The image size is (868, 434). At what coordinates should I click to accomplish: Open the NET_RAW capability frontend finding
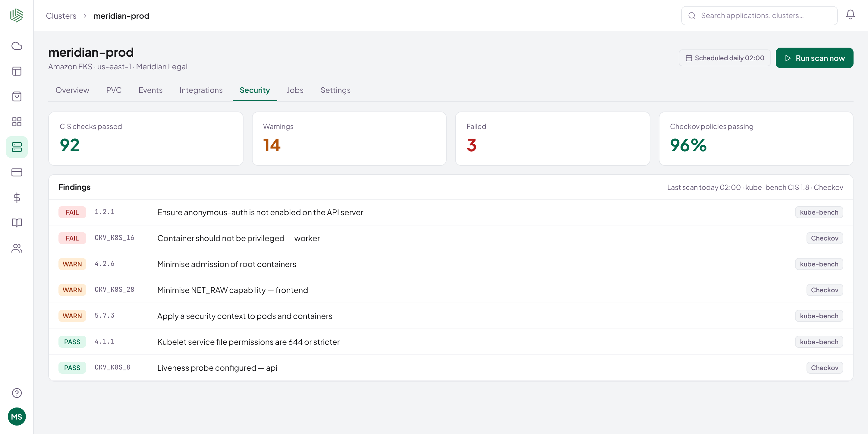pos(451,290)
